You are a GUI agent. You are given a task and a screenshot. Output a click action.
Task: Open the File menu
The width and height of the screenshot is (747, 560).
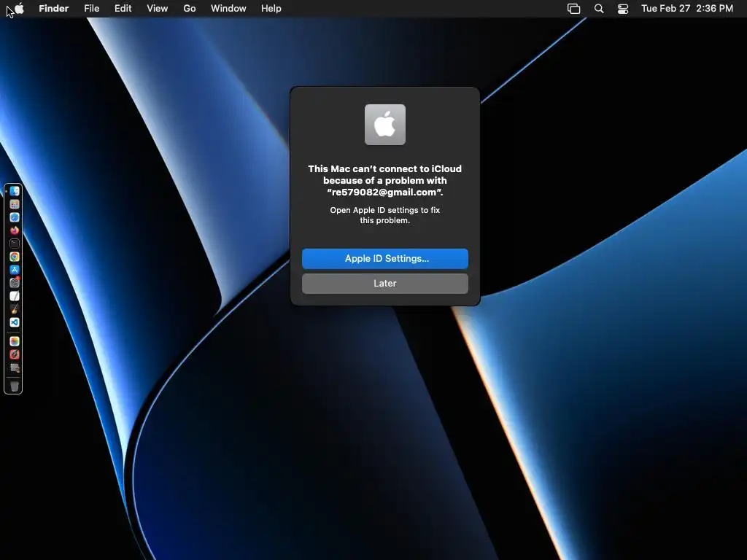point(91,9)
